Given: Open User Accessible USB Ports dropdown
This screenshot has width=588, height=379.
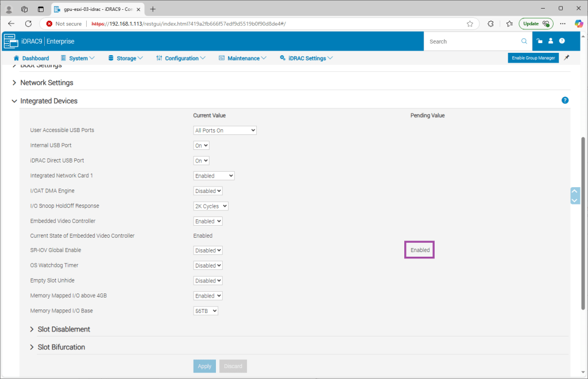Looking at the screenshot, I should click(x=225, y=130).
